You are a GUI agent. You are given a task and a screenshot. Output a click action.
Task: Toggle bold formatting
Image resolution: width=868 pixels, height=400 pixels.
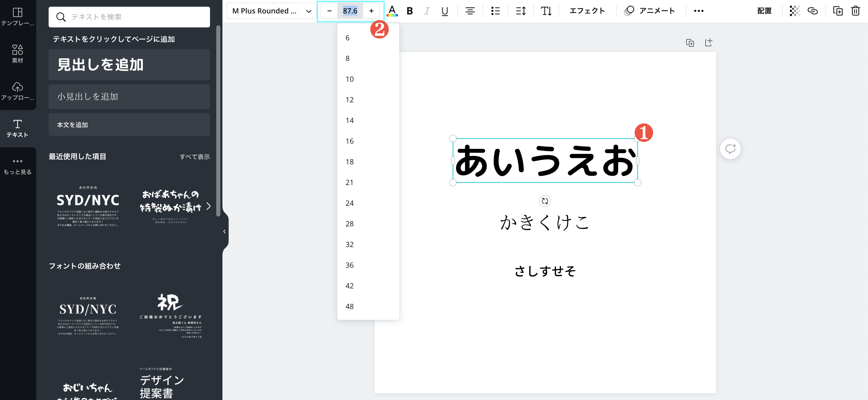point(409,11)
